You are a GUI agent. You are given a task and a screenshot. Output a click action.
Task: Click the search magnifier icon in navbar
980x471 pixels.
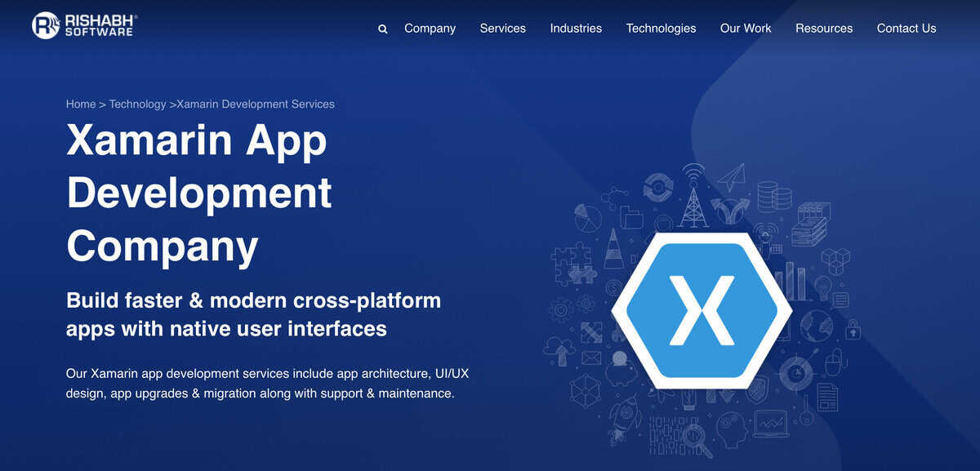382,29
